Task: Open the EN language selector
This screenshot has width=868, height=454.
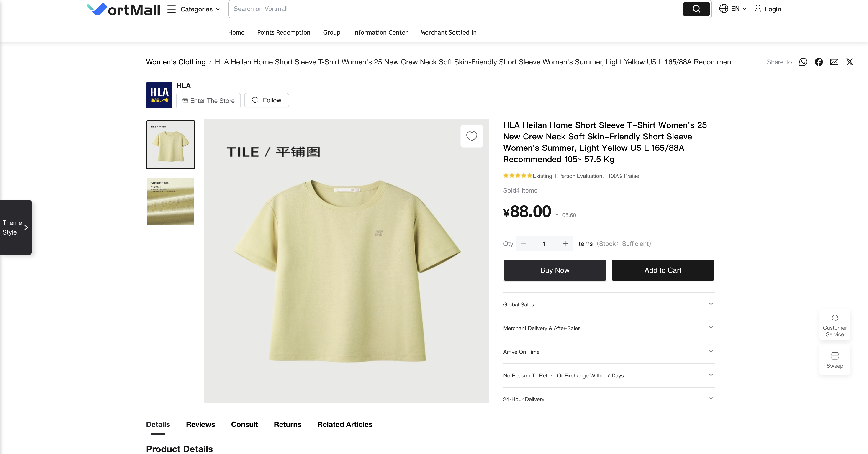Action: [732, 9]
